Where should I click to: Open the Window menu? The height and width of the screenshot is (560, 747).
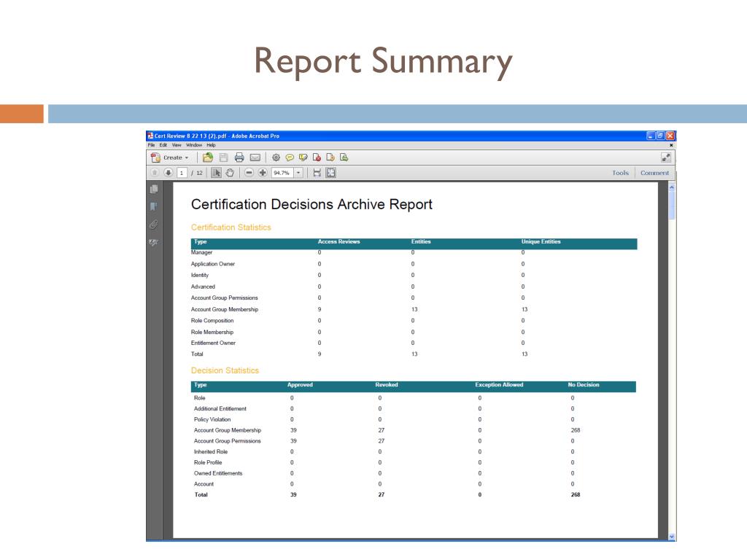tap(194, 145)
